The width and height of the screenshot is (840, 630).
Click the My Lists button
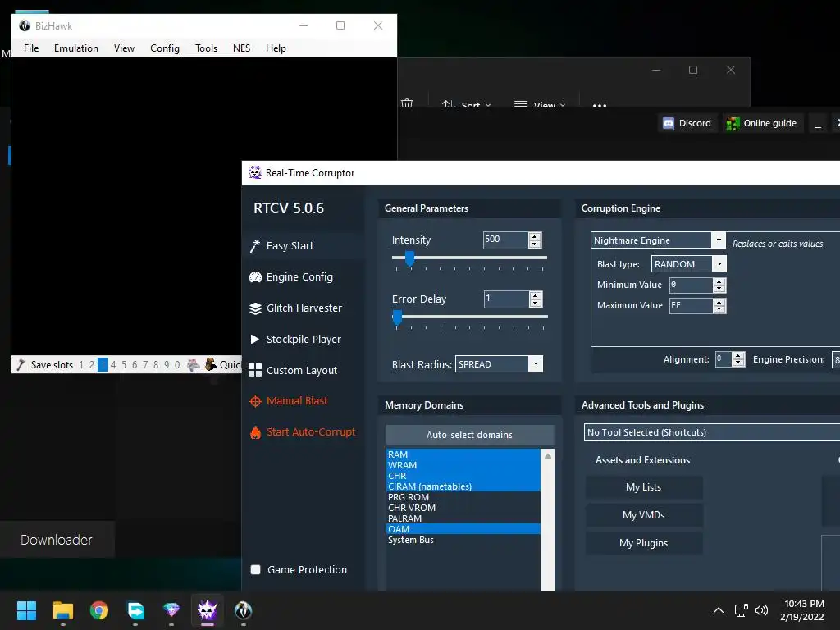point(643,487)
